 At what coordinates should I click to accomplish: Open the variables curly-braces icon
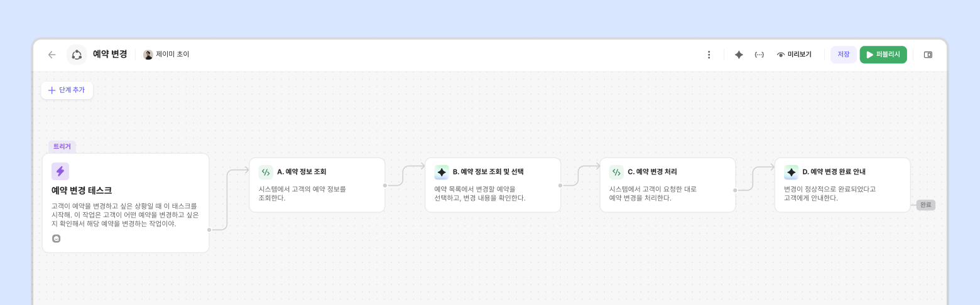pos(759,55)
